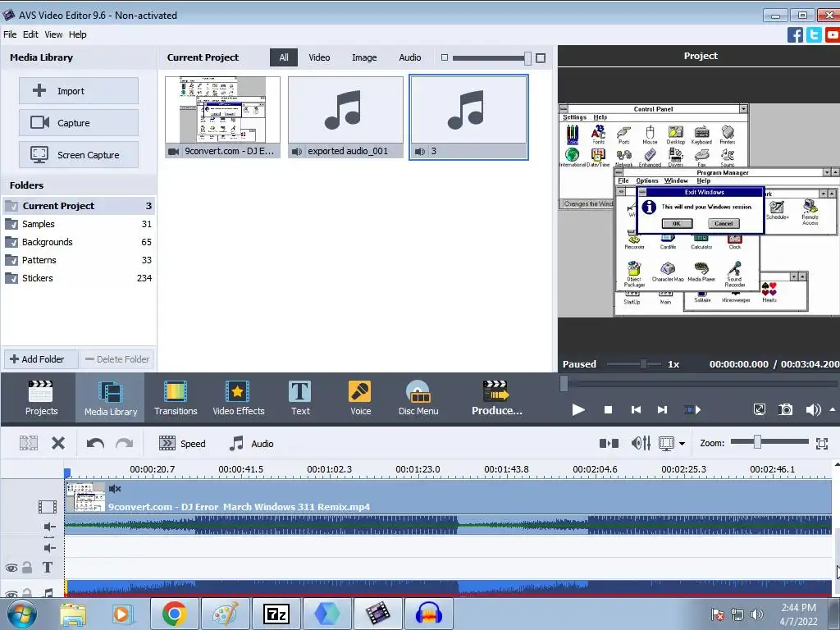Image resolution: width=840 pixels, height=630 pixels.
Task: Click the transition split icon in timeline toolbar
Action: (609, 443)
